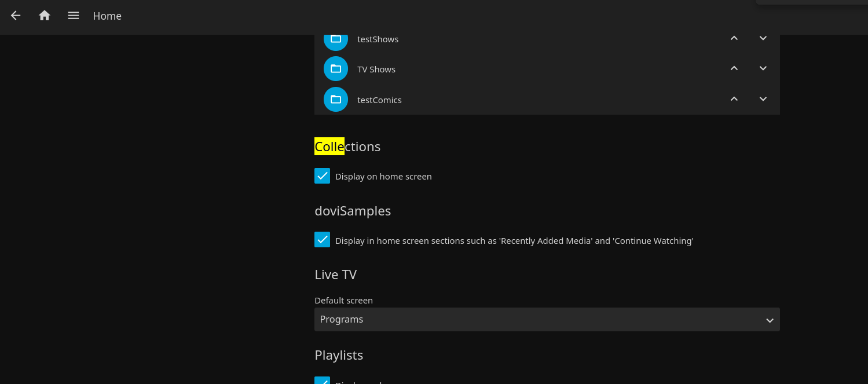Click the testShows folder icon
The image size is (868, 384).
(x=336, y=39)
